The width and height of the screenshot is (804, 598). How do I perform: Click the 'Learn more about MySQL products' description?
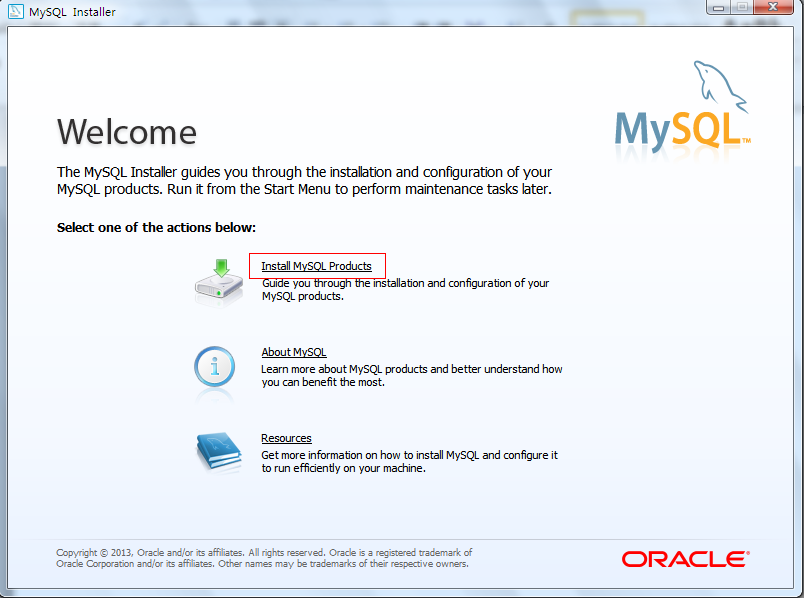[411, 375]
